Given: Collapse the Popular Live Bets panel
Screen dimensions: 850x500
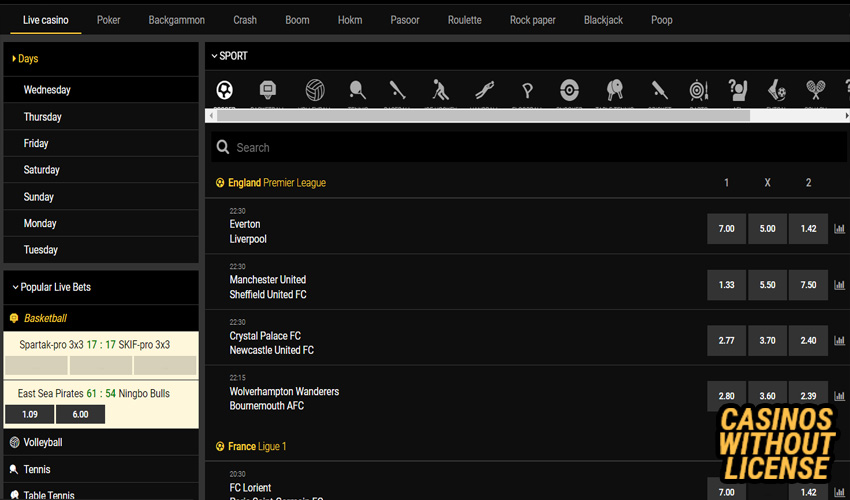Looking at the screenshot, I should click(x=15, y=287).
